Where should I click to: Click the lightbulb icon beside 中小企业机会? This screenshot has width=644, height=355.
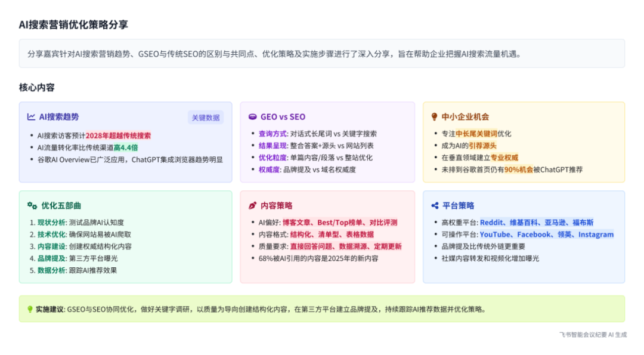click(434, 117)
